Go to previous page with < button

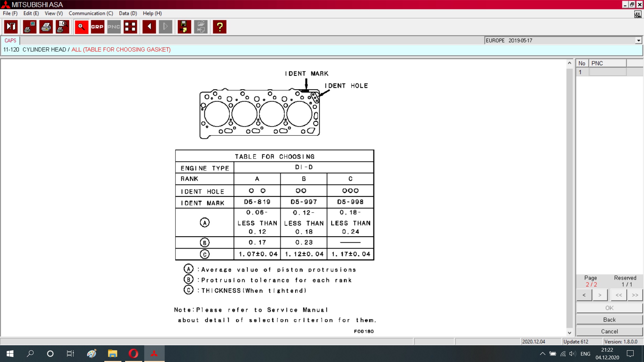[x=584, y=295]
